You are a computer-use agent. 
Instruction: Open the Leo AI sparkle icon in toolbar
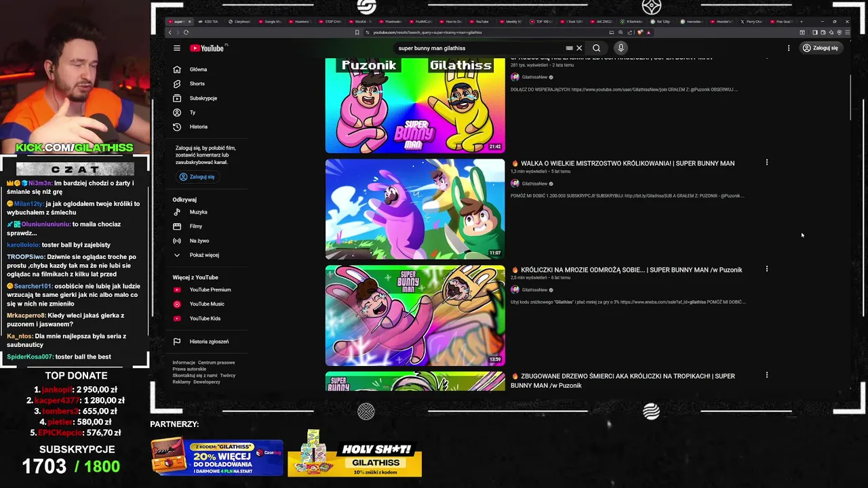coord(831,32)
